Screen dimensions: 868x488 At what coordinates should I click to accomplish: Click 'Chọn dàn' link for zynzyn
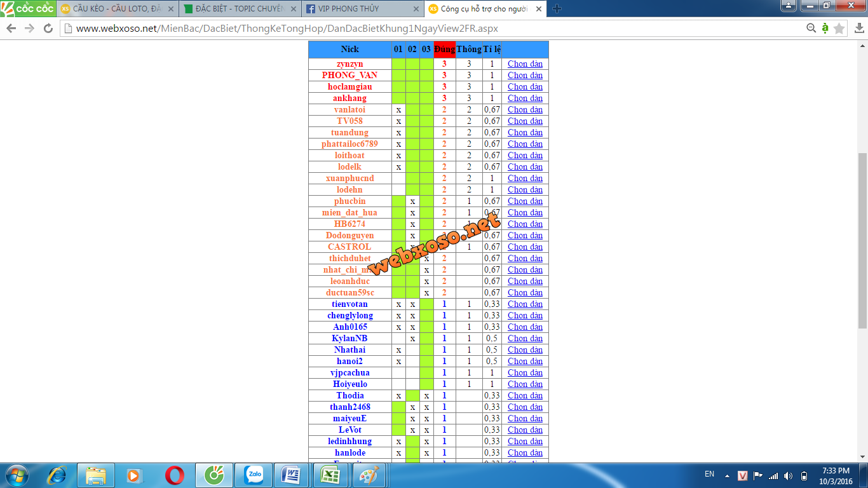525,64
